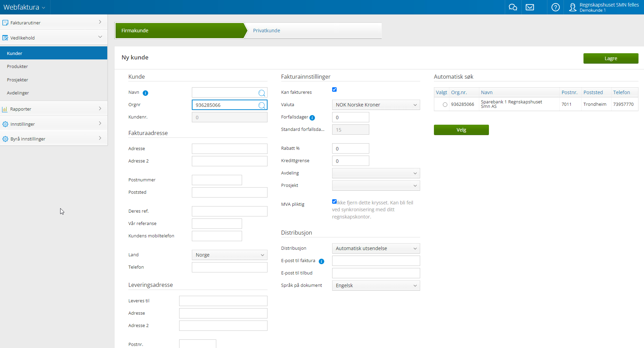Show info icon beside E-post til faktura
This screenshot has width=644, height=348.
(x=321, y=261)
